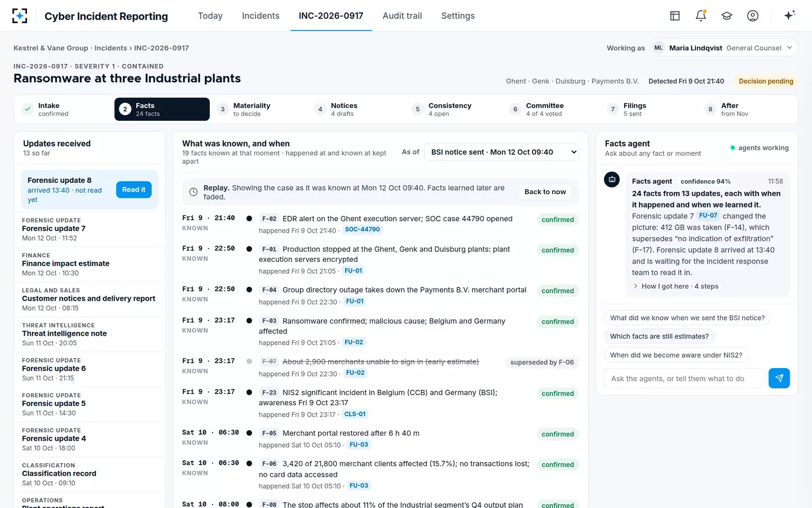Open the user profile icon
812x508 pixels.
[x=753, y=16]
